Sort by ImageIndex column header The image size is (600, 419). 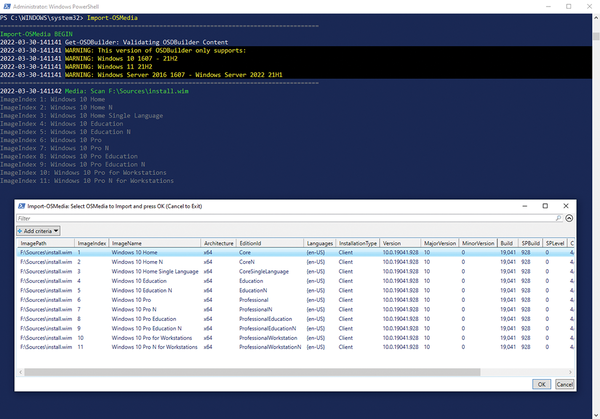point(91,243)
